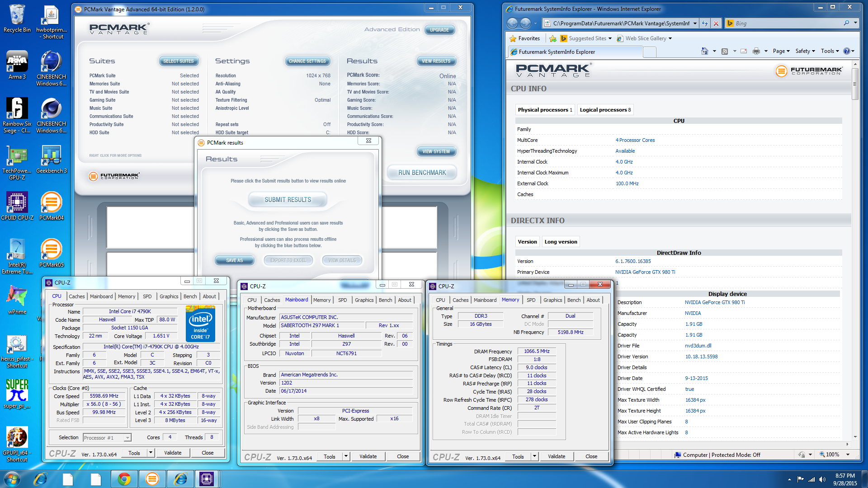Viewport: 868px width, 488px height.
Task: Open GPUPI_x64 shortcut icon
Action: 17,444
